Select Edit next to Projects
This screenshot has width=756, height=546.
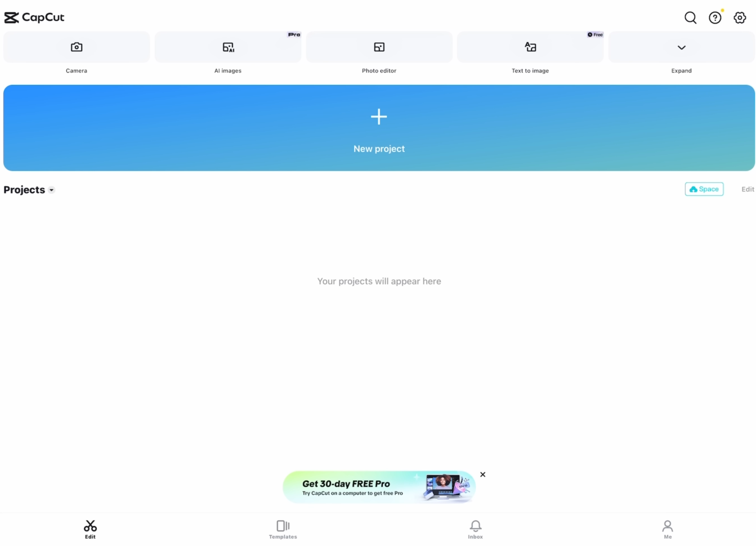click(748, 189)
